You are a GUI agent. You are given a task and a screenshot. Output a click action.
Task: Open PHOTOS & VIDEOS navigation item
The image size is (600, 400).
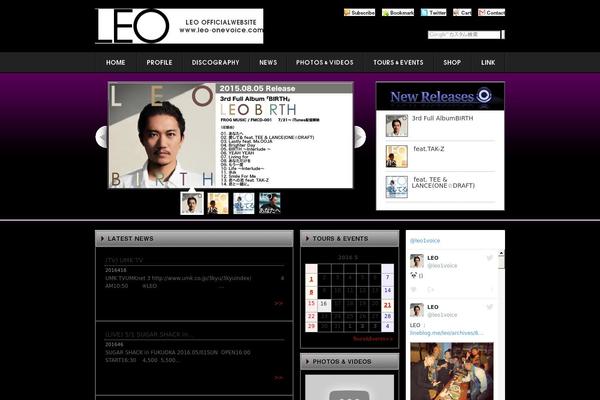pyautogui.click(x=324, y=62)
